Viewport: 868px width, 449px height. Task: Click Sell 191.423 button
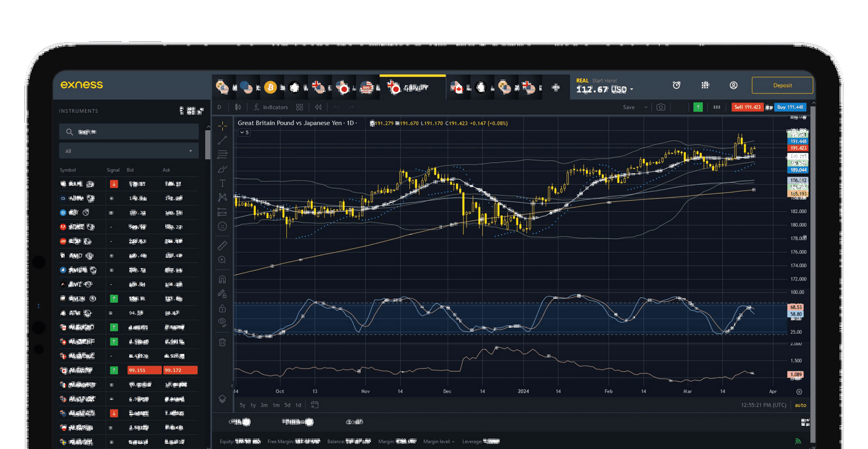(747, 107)
